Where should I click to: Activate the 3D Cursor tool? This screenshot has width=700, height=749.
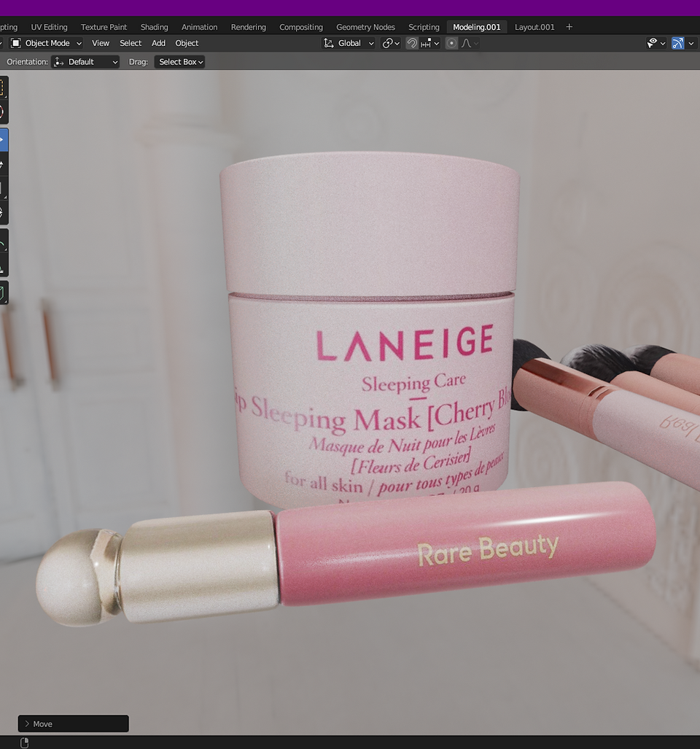point(3,112)
